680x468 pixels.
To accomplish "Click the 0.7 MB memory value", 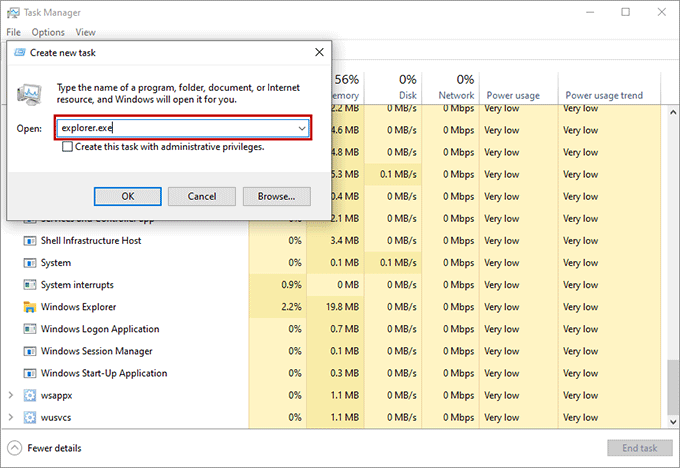I will (345, 329).
